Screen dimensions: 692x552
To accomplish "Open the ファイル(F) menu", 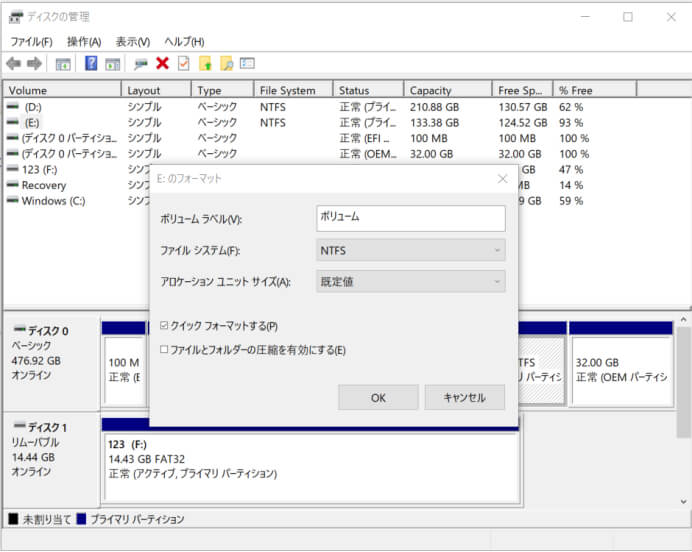I will click(x=31, y=42).
